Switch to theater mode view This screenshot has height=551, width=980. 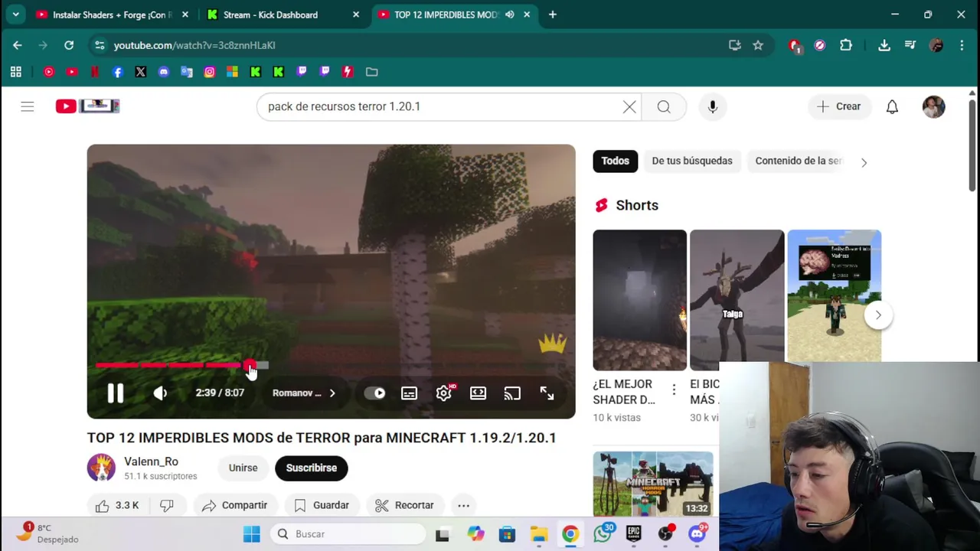478,393
